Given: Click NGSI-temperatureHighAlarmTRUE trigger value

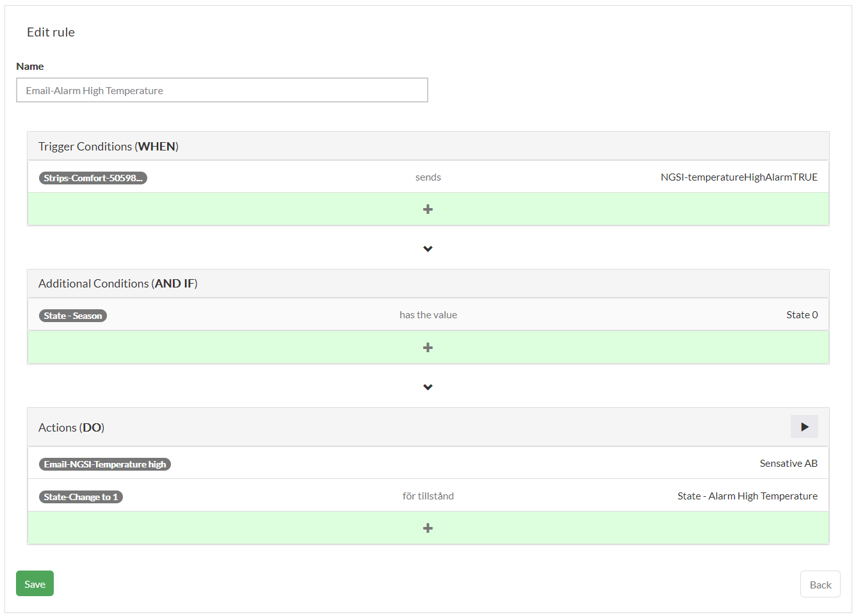Looking at the screenshot, I should click(x=738, y=177).
